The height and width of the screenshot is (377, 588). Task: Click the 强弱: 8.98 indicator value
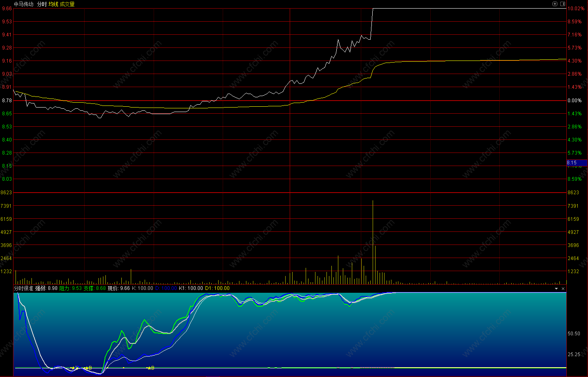(46, 288)
